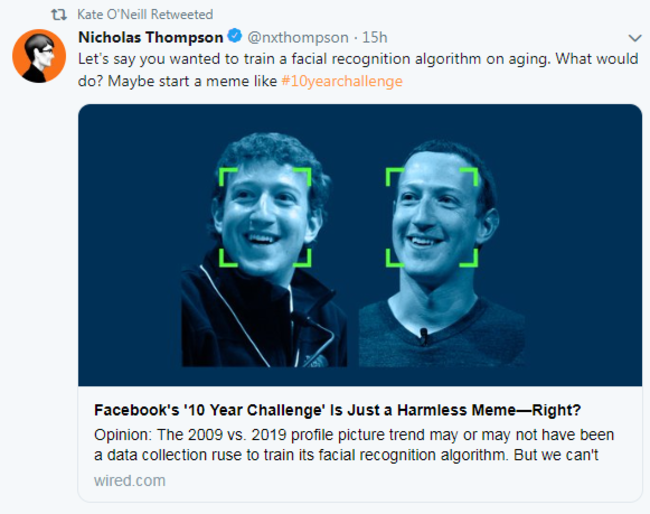Click the blue verified badge
The height and width of the screenshot is (514, 650).
point(235,37)
